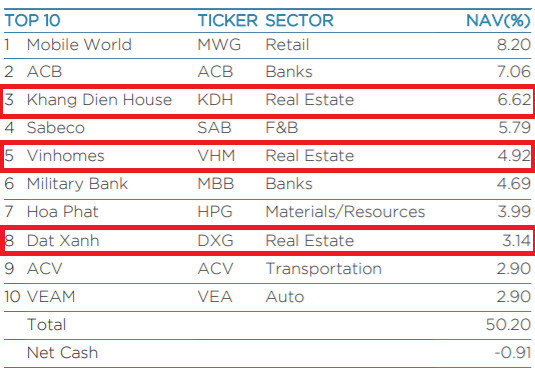Screen dimensions: 535x373
Task: Click the VHM ticker symbol
Action: click(216, 156)
